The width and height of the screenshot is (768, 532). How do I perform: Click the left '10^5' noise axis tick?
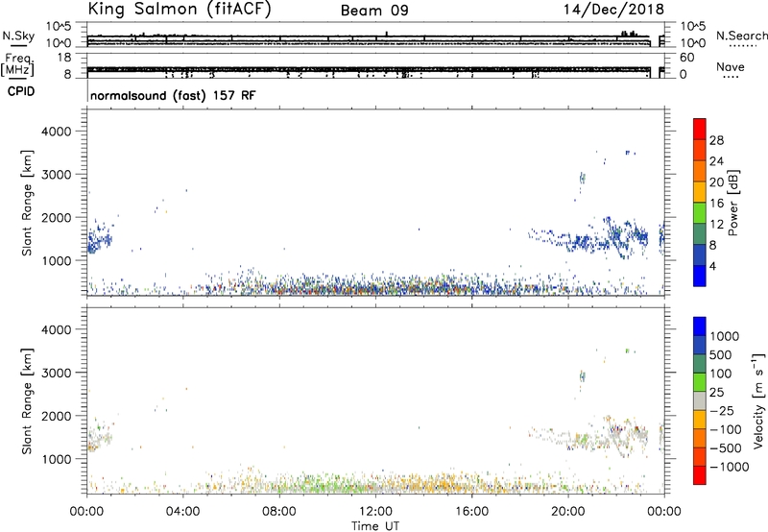(59, 27)
